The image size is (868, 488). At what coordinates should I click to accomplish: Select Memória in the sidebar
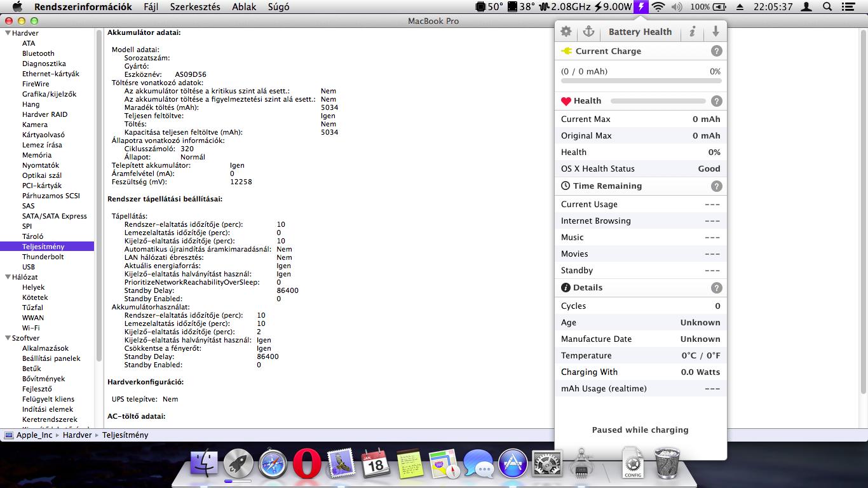pos(37,155)
